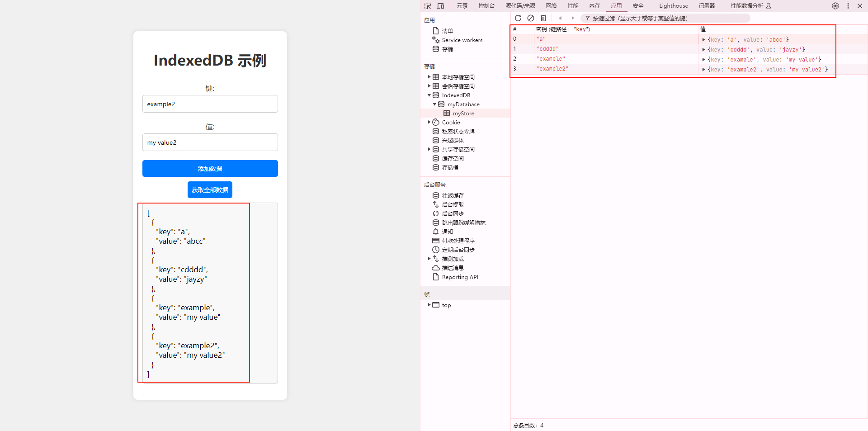The height and width of the screenshot is (431, 868).
Task: Select the inspect element tool in DevTools
Action: point(427,6)
